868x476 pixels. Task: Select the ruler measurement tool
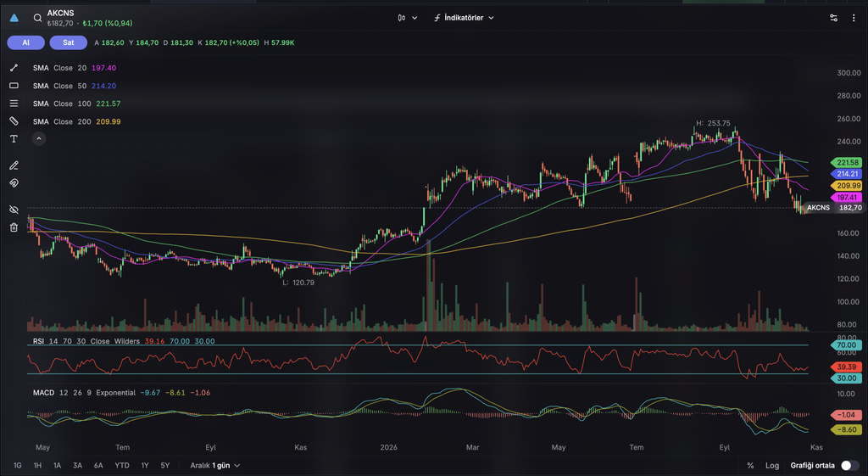[x=14, y=120]
